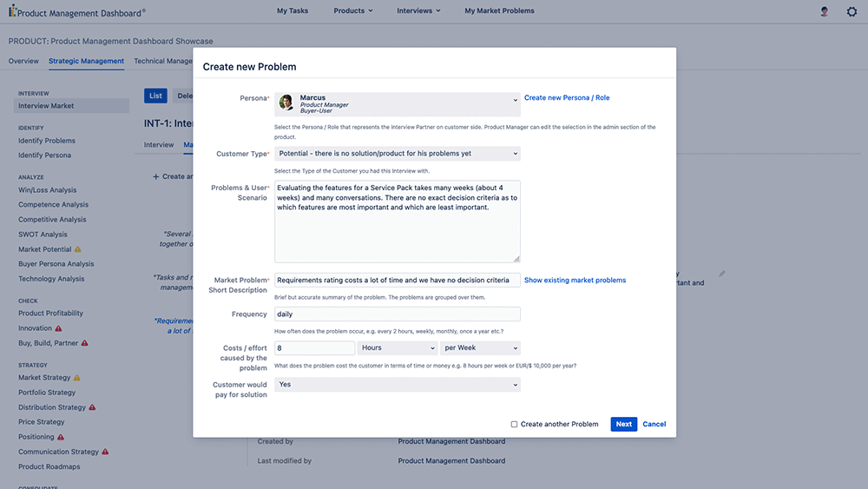Open the Hours unit dropdown

398,347
